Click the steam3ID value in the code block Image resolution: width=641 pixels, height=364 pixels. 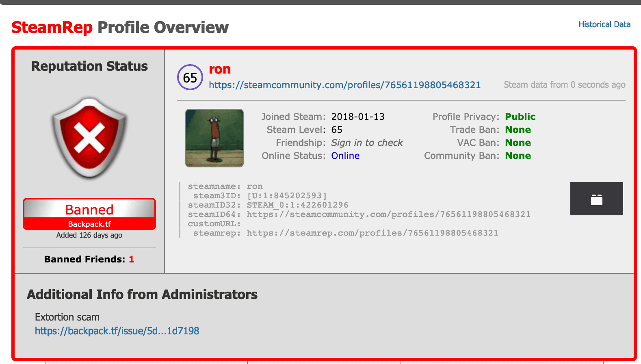(287, 195)
